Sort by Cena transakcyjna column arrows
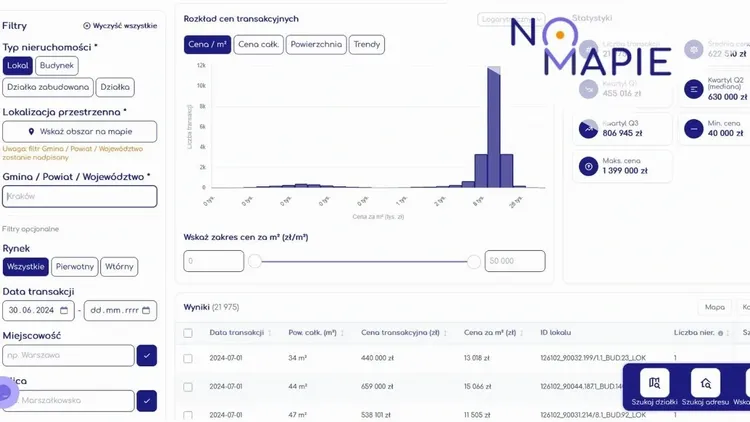The height and width of the screenshot is (422, 750). point(445,333)
